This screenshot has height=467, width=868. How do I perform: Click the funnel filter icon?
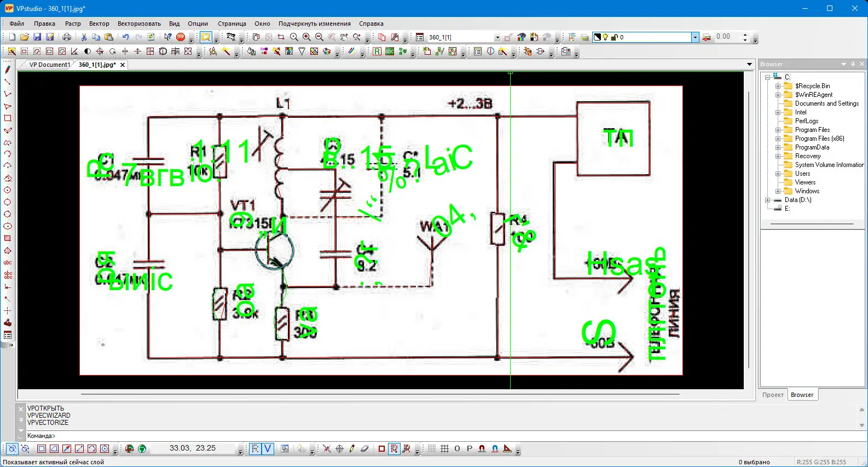(x=302, y=51)
